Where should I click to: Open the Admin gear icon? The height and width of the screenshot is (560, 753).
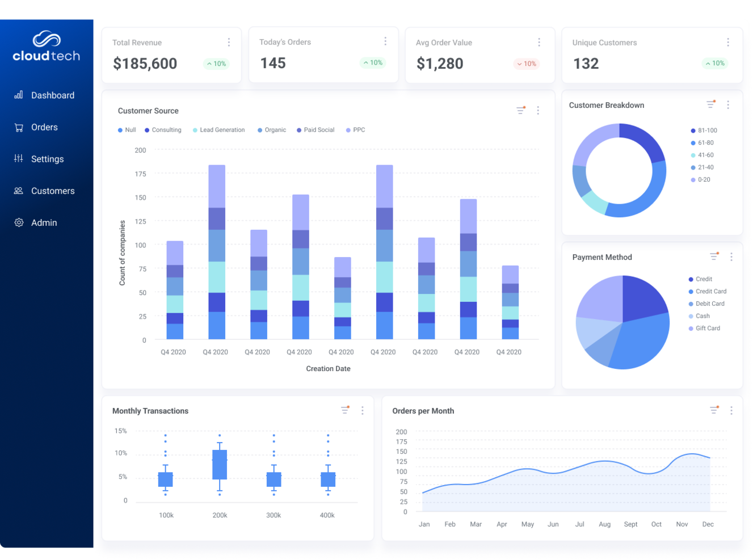[x=18, y=222]
